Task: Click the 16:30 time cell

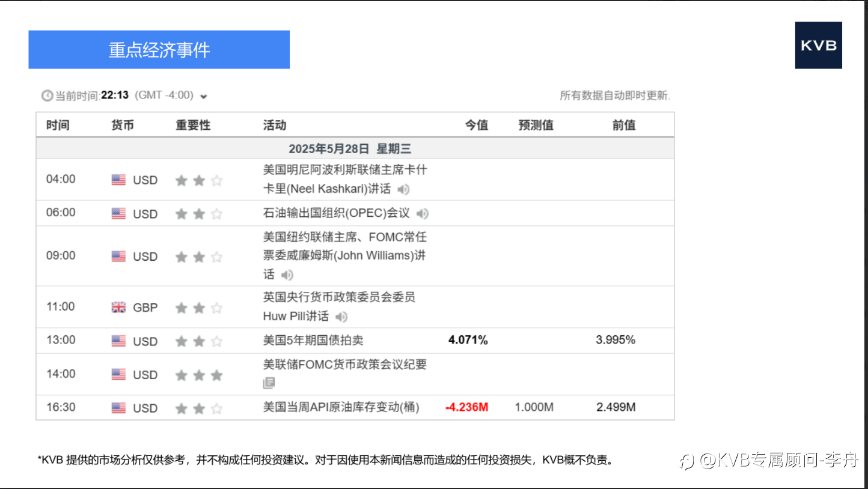Action: coord(61,407)
